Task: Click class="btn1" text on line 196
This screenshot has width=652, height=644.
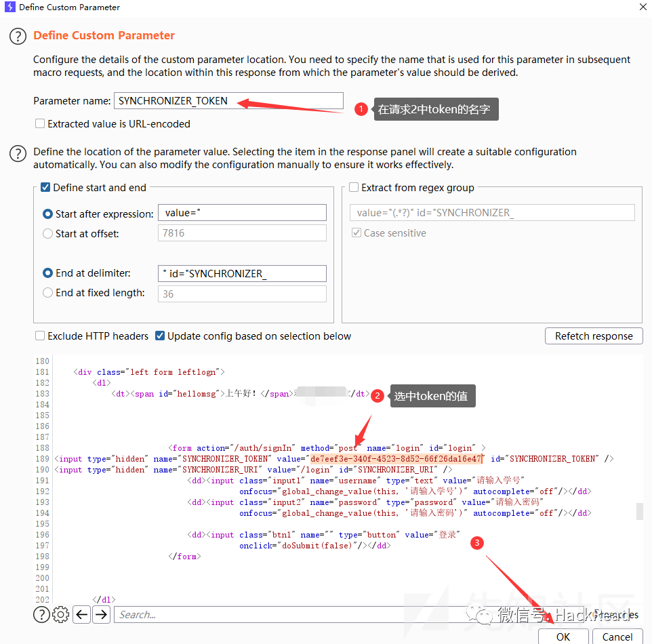Action: click(x=267, y=535)
